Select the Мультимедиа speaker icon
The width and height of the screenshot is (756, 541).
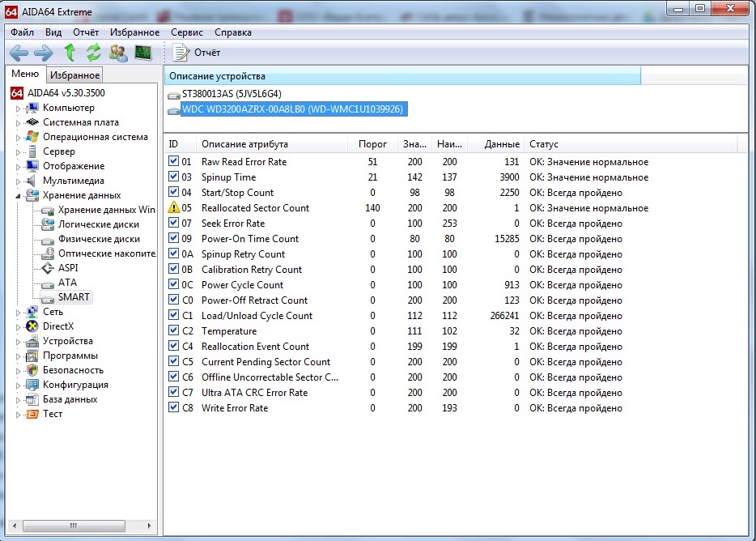(32, 181)
